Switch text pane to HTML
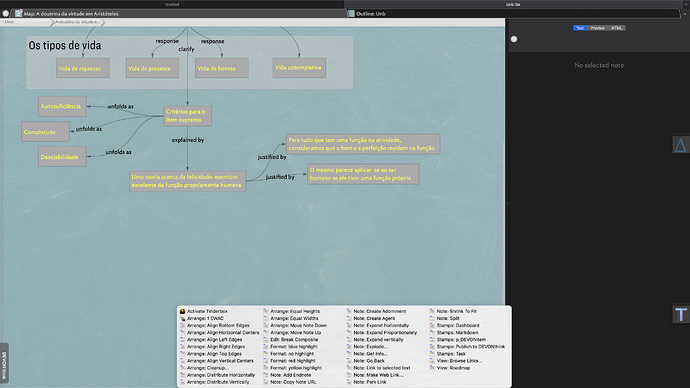The image size is (690, 388). tap(617, 28)
